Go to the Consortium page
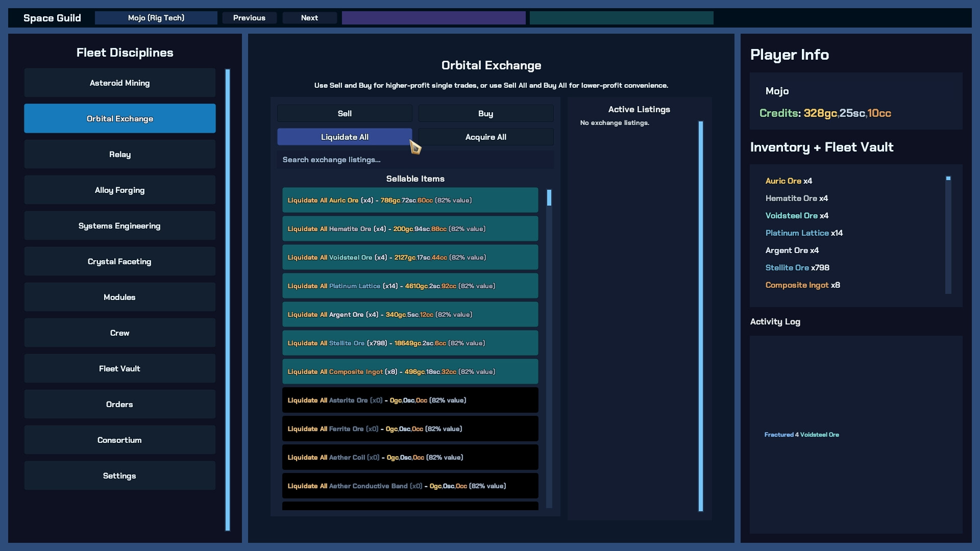This screenshot has height=551, width=980. tap(119, 440)
